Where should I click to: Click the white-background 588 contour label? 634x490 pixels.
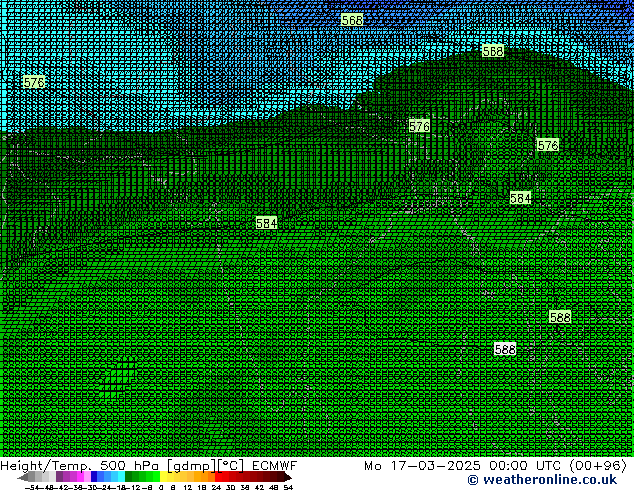click(x=505, y=349)
